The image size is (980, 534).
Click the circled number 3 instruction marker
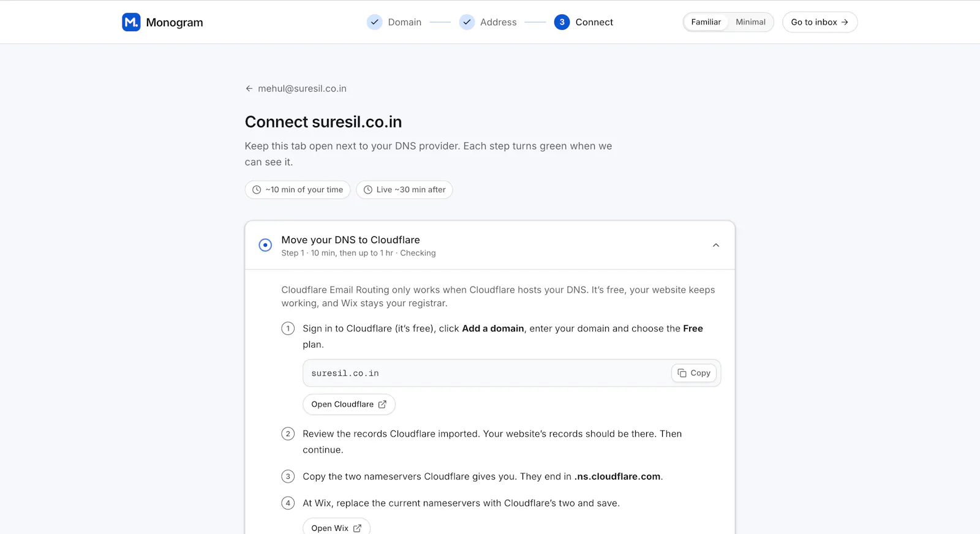point(288,476)
